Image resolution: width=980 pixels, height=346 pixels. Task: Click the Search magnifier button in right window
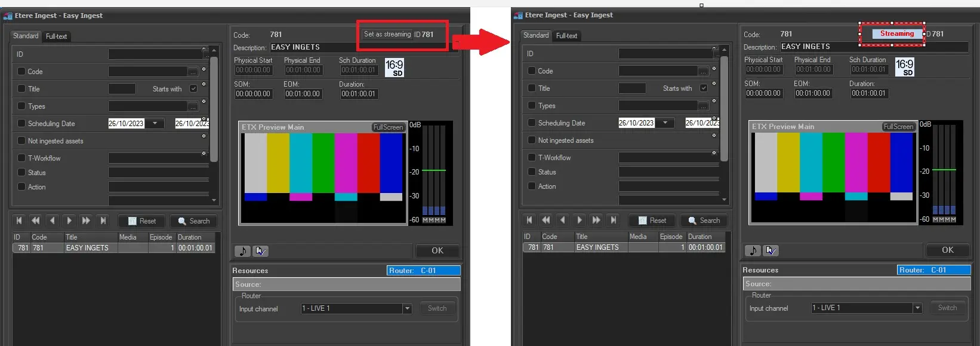point(704,221)
